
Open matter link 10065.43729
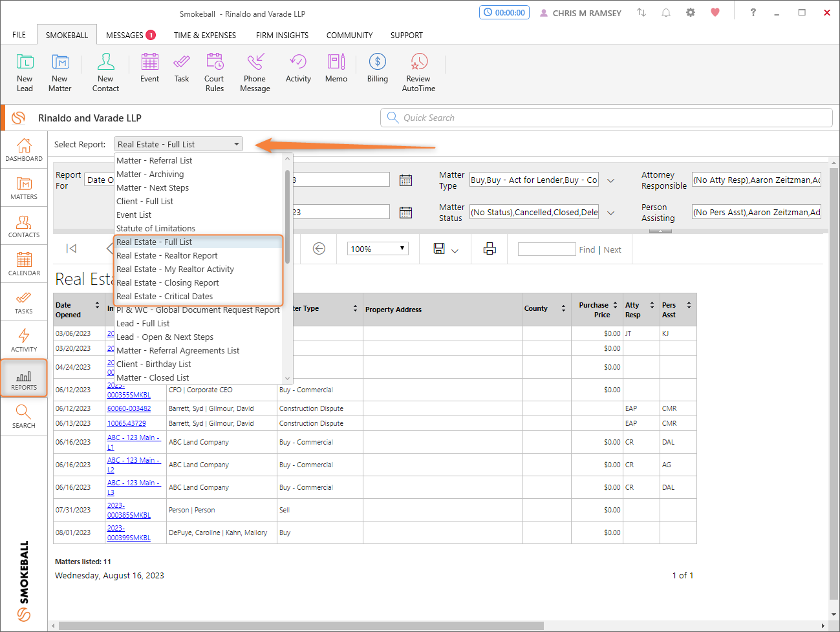pyautogui.click(x=126, y=423)
